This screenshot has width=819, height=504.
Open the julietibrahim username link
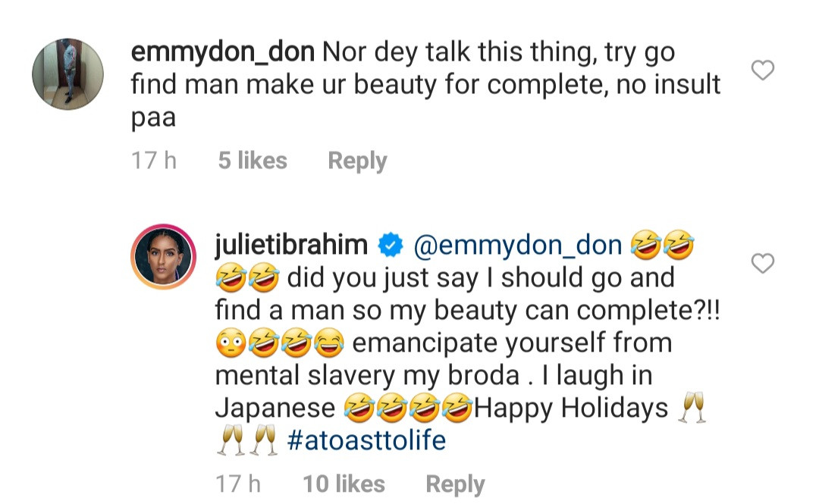coord(292,246)
